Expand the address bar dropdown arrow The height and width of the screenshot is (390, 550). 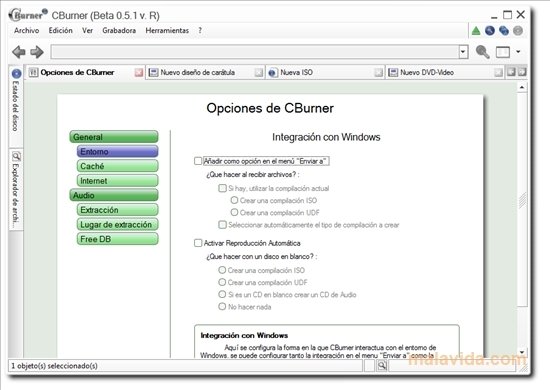pyautogui.click(x=463, y=52)
